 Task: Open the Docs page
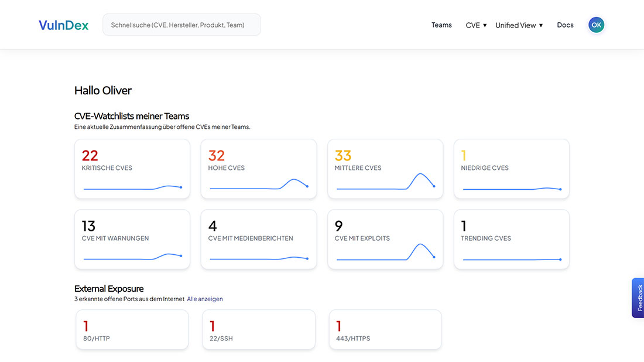(565, 25)
